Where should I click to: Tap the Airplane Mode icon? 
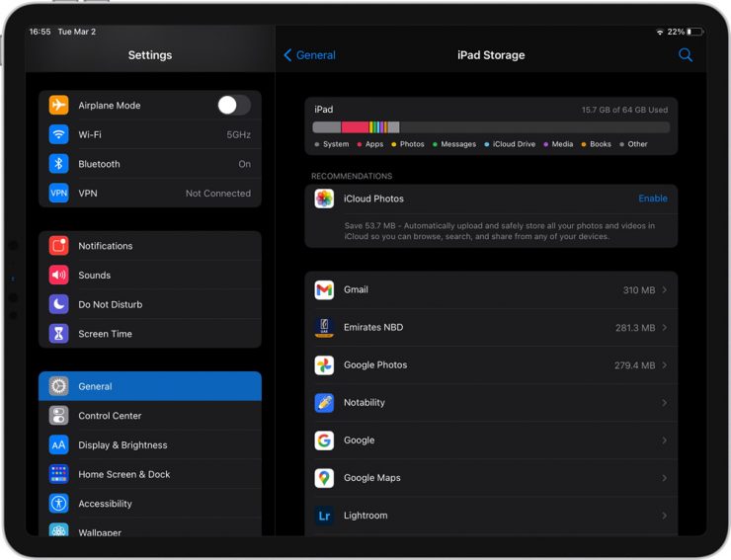(58, 105)
